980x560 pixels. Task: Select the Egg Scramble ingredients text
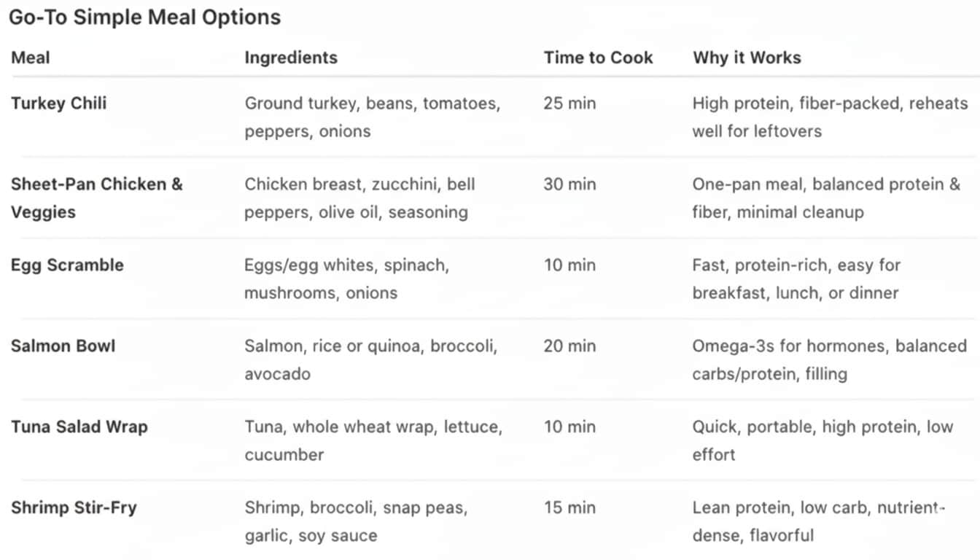346,279
